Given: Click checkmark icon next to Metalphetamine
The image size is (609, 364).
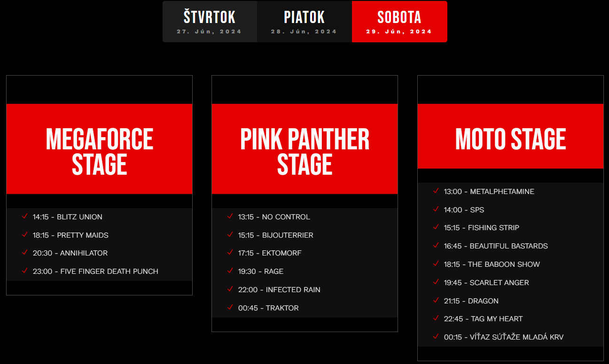Looking at the screenshot, I should tap(436, 191).
